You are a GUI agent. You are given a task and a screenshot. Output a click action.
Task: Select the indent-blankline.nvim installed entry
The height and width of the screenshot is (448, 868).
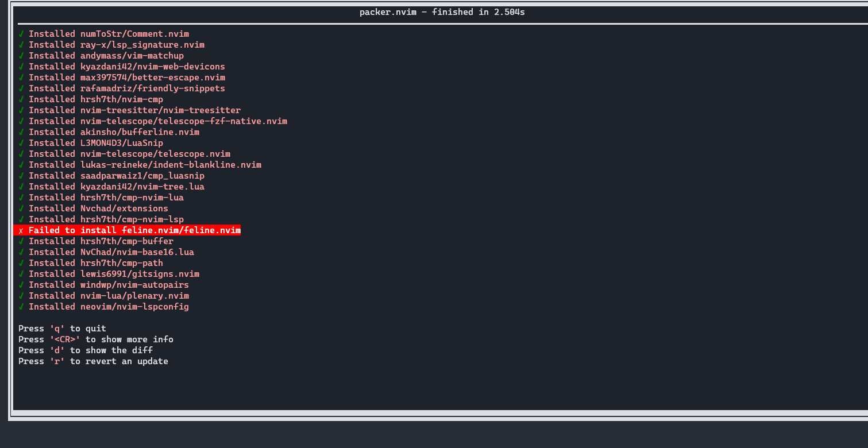[146, 164]
